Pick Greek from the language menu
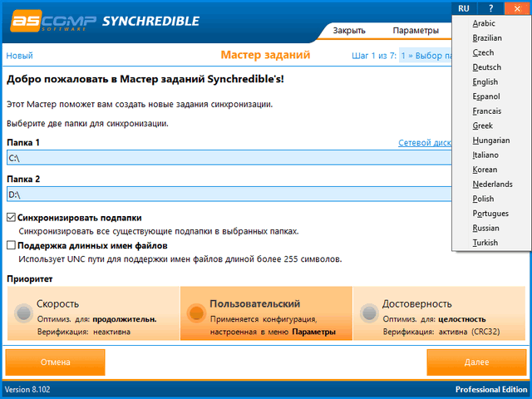Screen dimensions: 532x399 point(491,126)
